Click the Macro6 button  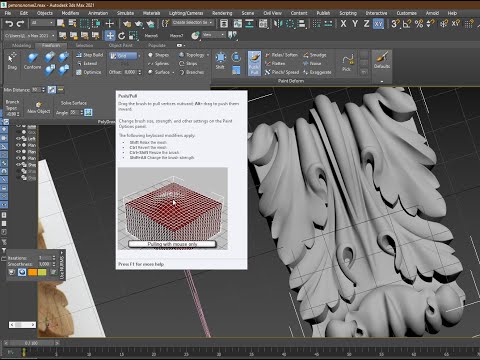click(x=151, y=36)
